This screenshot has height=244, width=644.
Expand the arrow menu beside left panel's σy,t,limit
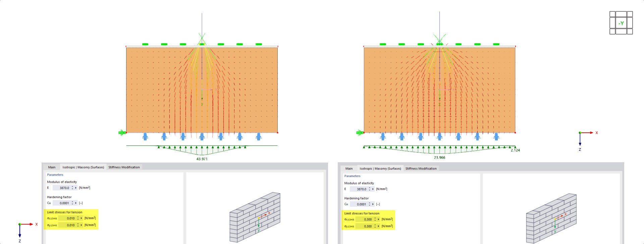[82, 225]
